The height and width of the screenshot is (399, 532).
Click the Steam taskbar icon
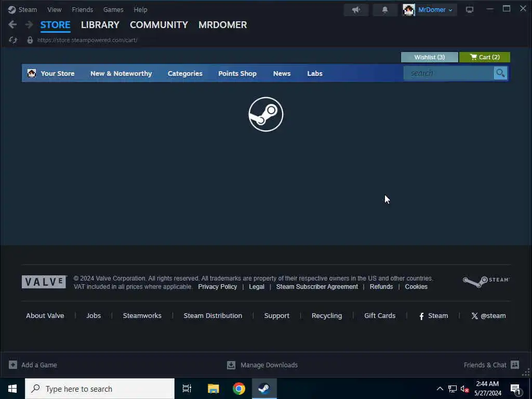tap(264, 389)
